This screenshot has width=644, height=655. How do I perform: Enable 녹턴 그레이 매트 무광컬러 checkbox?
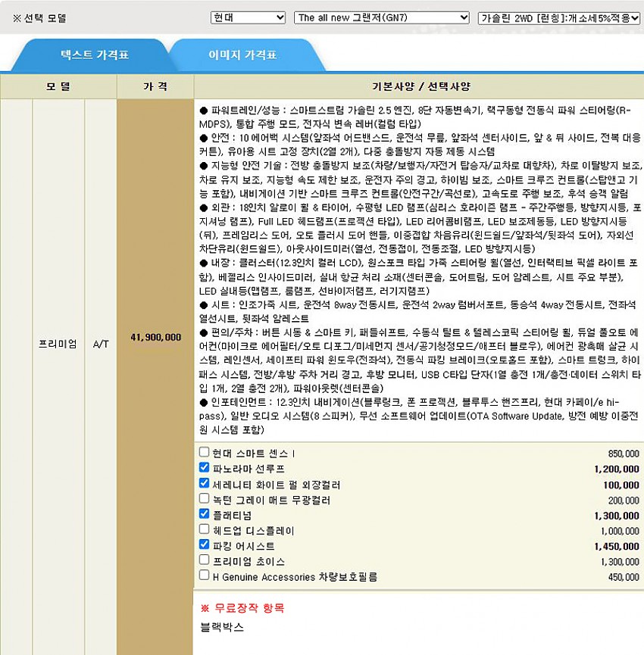click(204, 498)
